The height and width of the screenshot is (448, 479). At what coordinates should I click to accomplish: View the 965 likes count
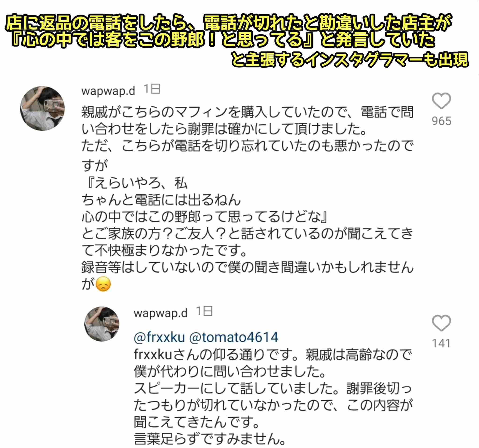[x=441, y=121]
